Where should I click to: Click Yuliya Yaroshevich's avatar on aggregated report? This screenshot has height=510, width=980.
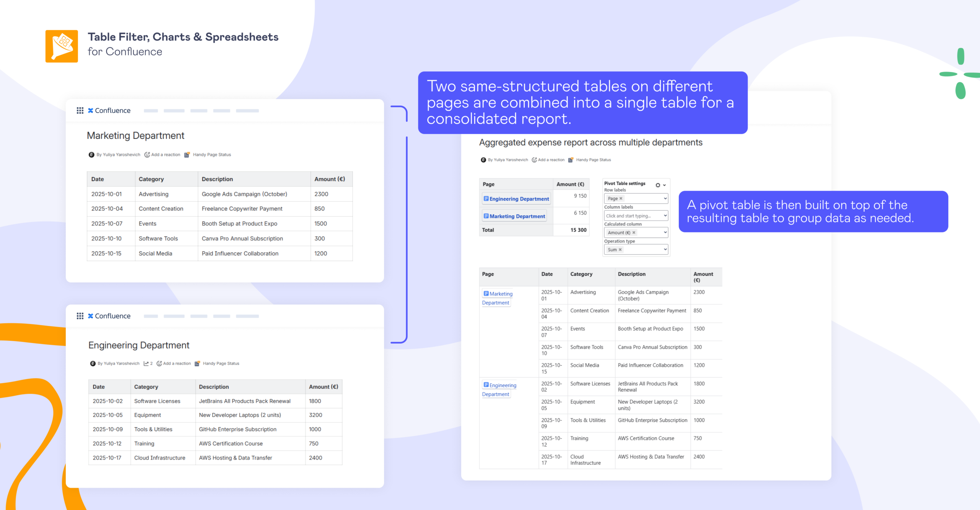pyautogui.click(x=483, y=160)
